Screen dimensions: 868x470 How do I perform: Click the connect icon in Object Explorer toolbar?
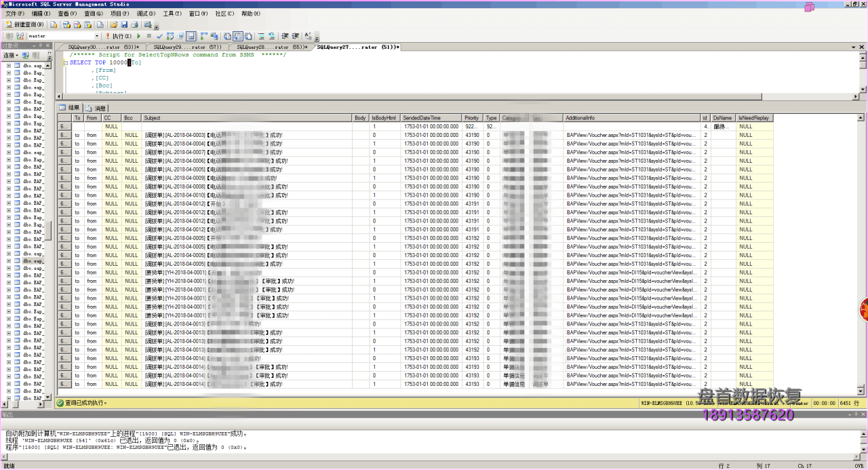coord(10,55)
